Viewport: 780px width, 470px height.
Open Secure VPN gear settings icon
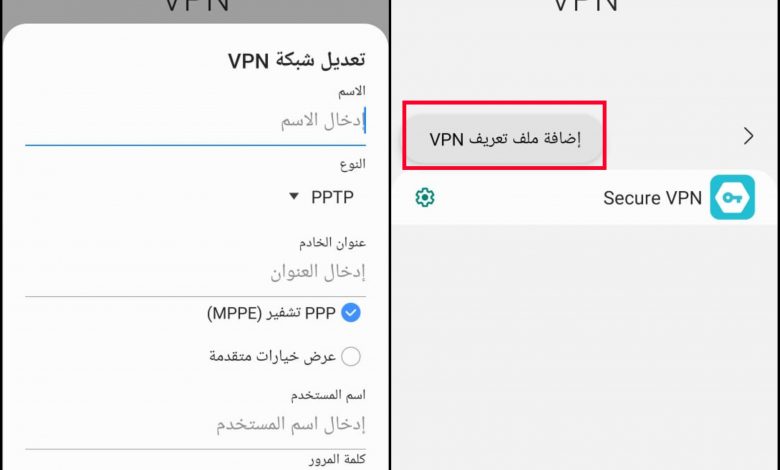pyautogui.click(x=425, y=197)
